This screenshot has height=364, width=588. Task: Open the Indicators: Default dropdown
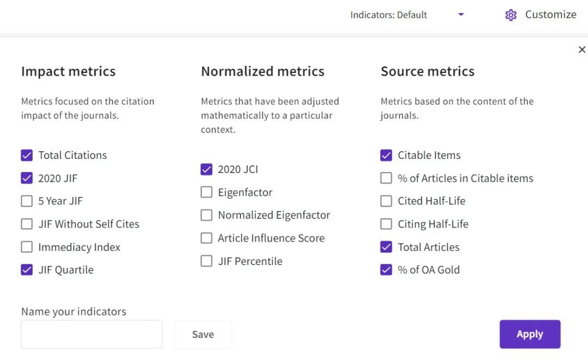461,15
